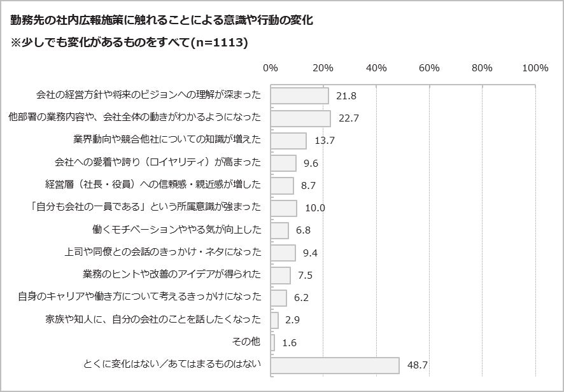Select the bar valued 22.7
This screenshot has width=564, height=392.
pyautogui.click(x=300, y=118)
